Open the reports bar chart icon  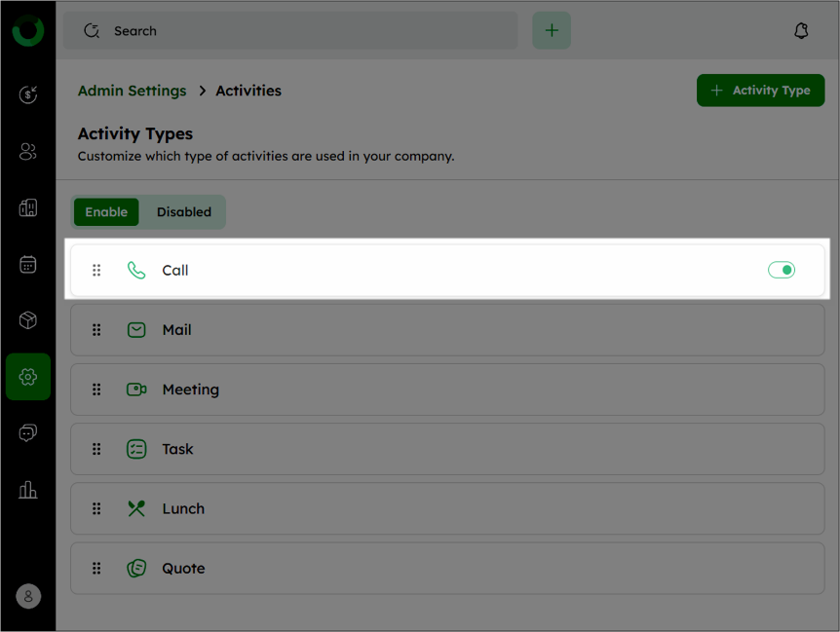click(x=28, y=490)
